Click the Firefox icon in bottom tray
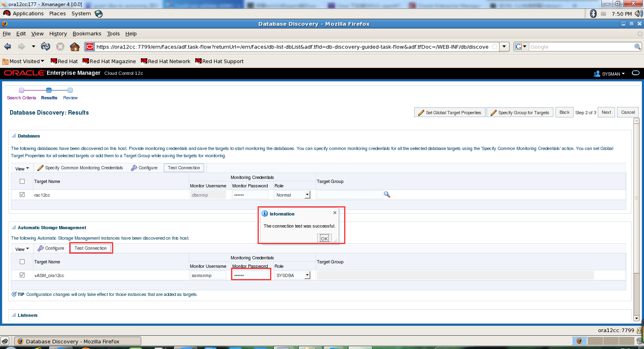Screen dimensions: 644x349 (579, 341)
